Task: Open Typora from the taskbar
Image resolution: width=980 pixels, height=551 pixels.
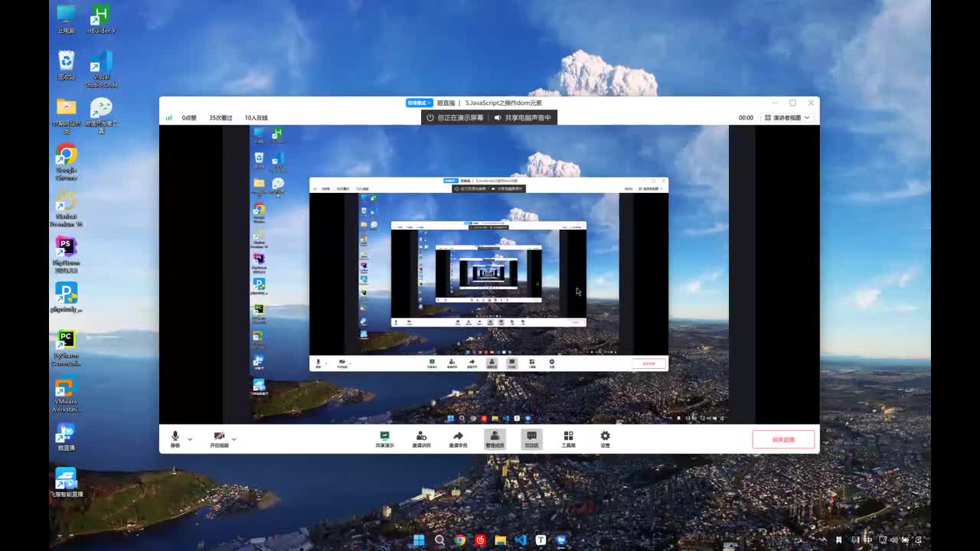Action: 541,540
